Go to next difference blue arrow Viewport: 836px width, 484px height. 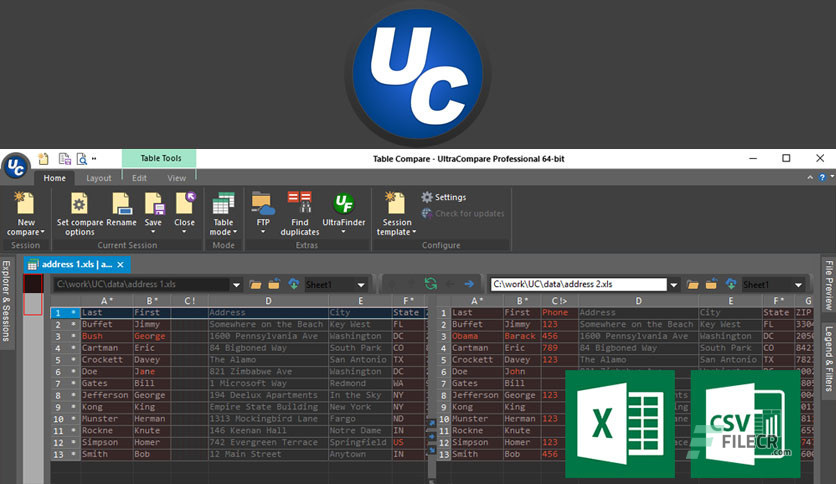click(469, 284)
